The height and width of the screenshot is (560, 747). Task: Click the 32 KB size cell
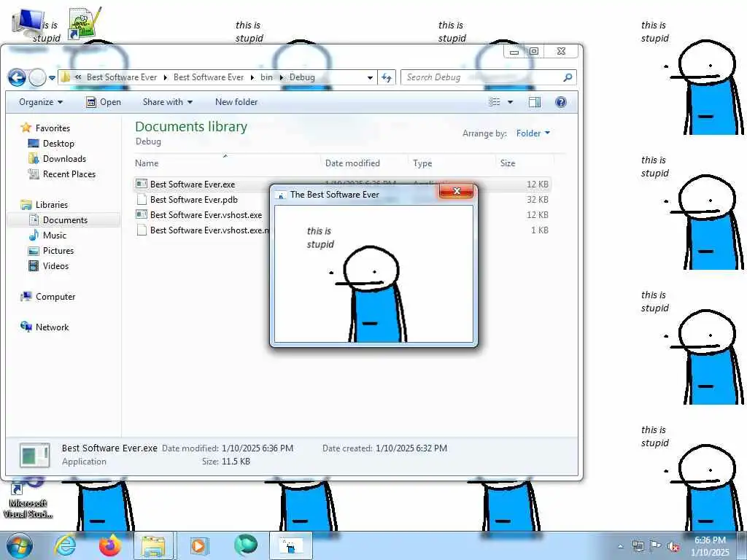point(538,200)
